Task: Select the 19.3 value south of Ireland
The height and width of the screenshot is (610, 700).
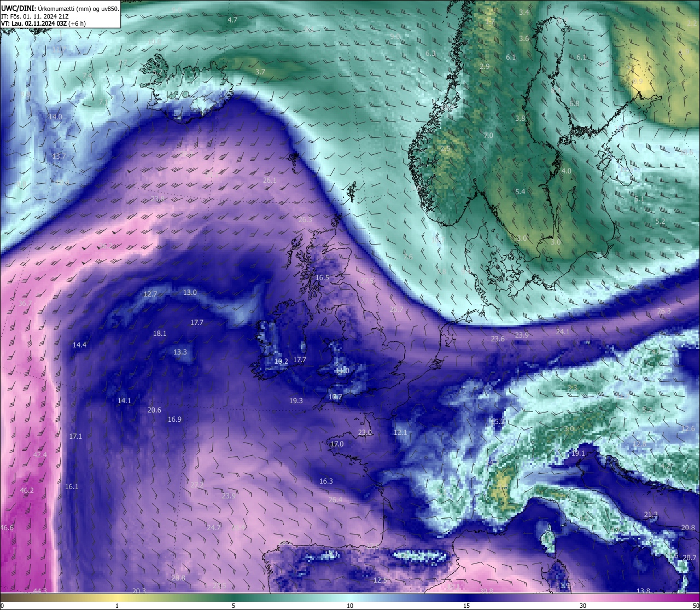Action: tap(296, 401)
